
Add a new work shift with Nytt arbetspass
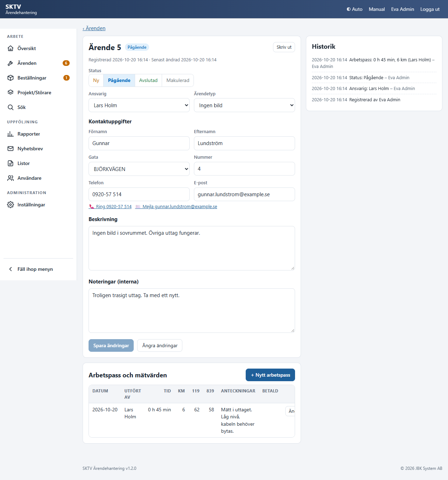[270, 375]
